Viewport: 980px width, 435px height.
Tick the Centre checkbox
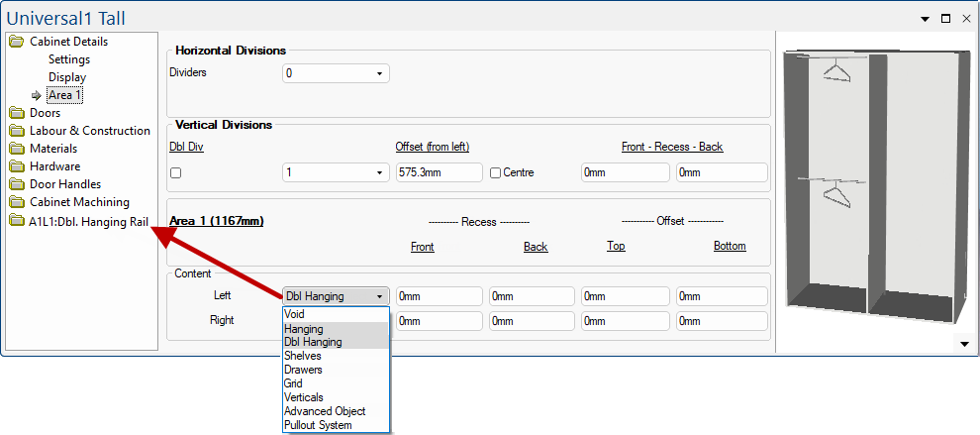click(x=495, y=172)
